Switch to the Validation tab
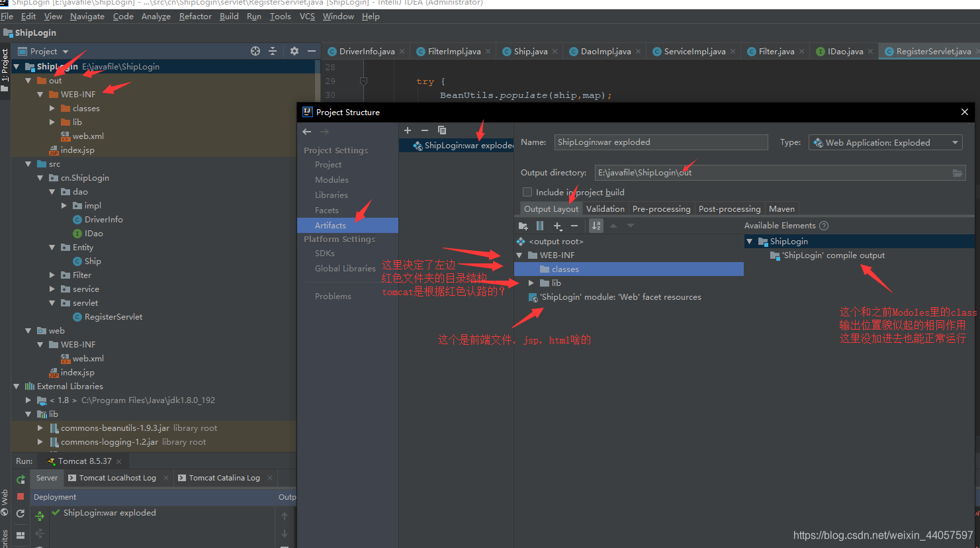 click(605, 209)
